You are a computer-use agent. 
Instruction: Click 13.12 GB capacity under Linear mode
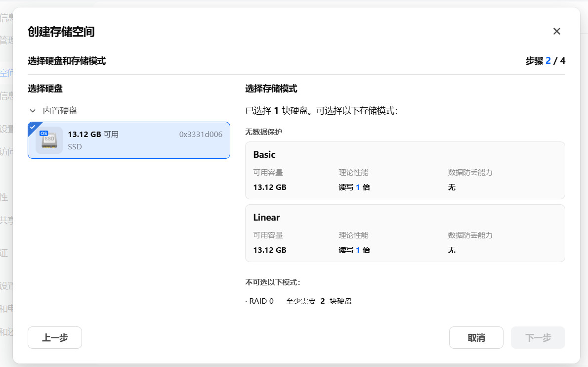click(x=270, y=250)
